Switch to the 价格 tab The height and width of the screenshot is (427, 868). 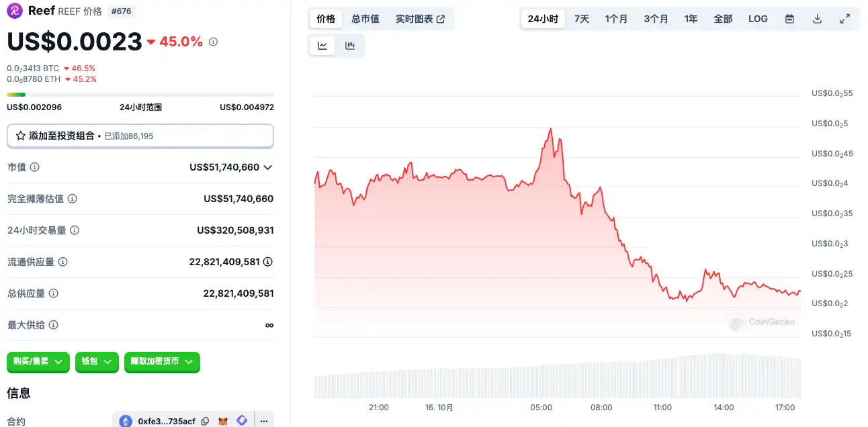point(326,19)
